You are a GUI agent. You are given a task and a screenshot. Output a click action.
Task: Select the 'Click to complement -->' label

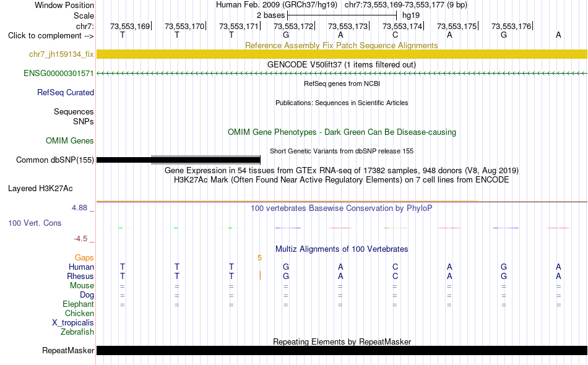[51, 36]
